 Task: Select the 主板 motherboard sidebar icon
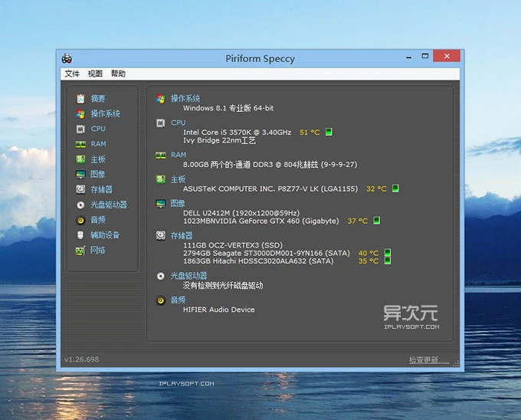80,159
